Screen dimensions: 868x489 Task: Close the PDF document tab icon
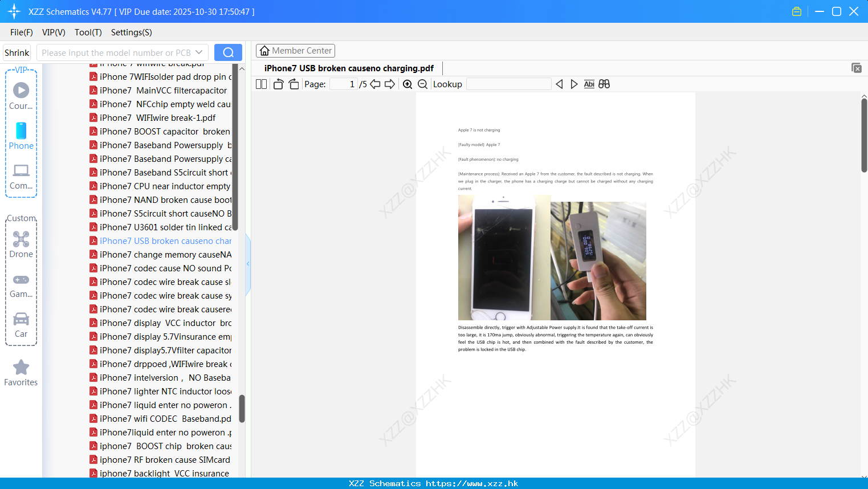[857, 68]
